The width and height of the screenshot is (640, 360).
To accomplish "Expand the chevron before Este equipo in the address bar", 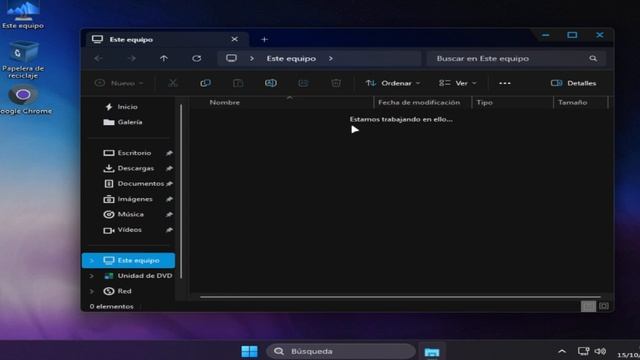I will click(x=252, y=58).
